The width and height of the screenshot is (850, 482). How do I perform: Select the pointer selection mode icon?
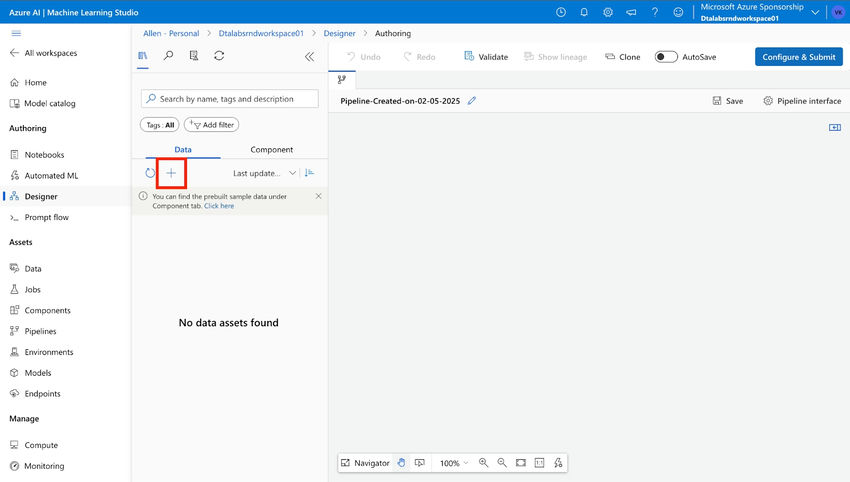pyautogui.click(x=420, y=462)
